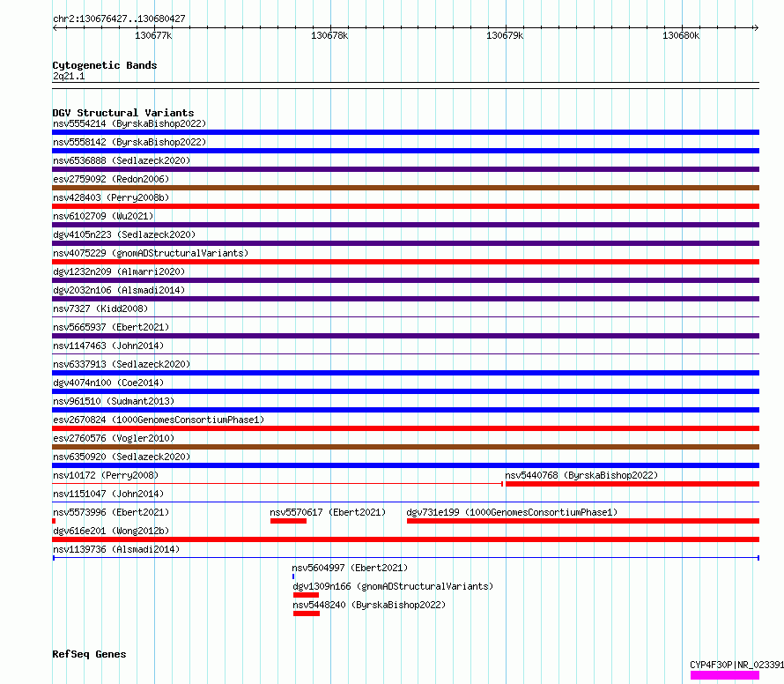
Task: Click the nsv5554214 (ByrskaBishop2022) variant label
Action: (x=129, y=123)
